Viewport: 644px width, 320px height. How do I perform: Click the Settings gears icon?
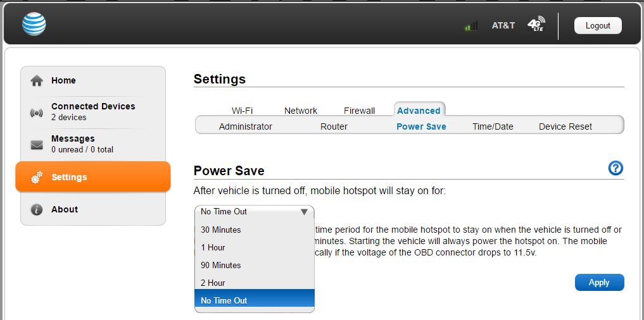(37, 177)
